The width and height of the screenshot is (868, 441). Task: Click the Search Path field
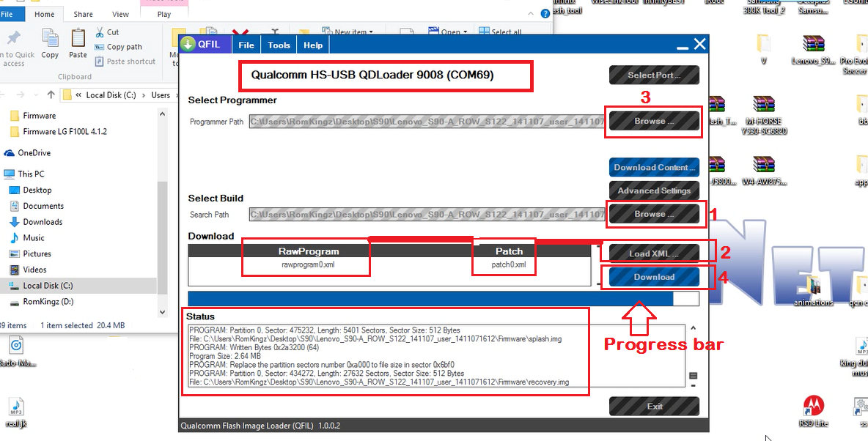[427, 214]
